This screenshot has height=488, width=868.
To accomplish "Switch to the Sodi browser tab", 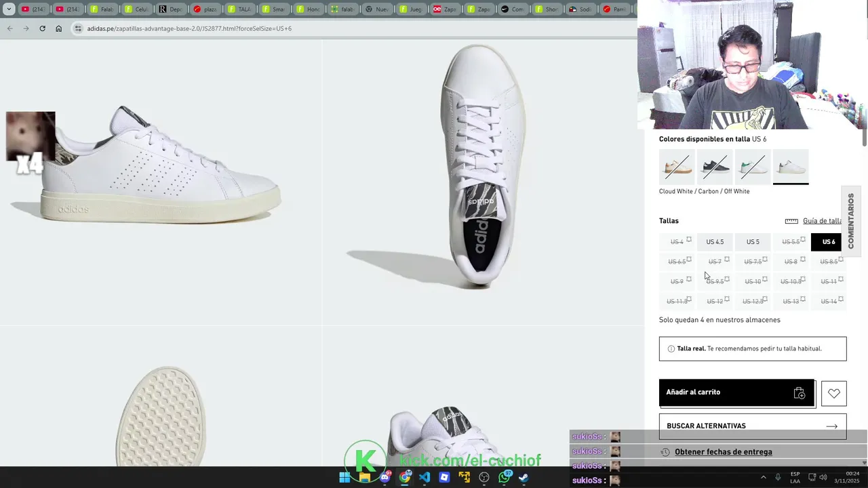I will click(x=581, y=9).
